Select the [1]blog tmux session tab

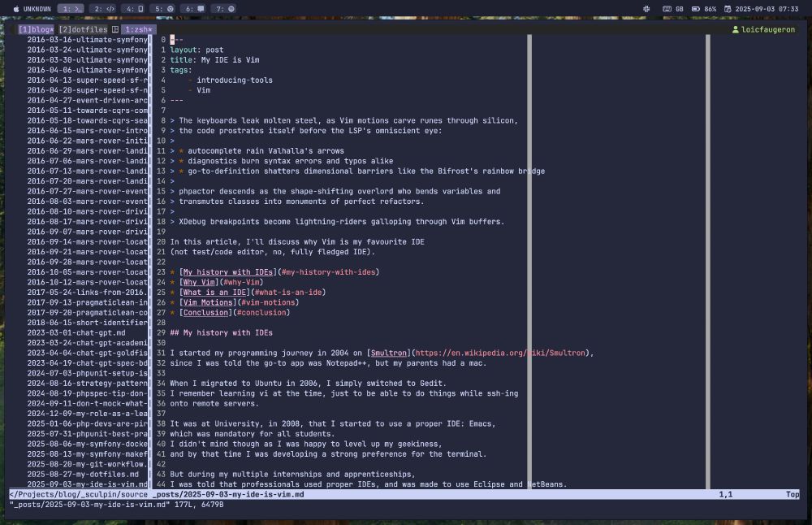36,29
